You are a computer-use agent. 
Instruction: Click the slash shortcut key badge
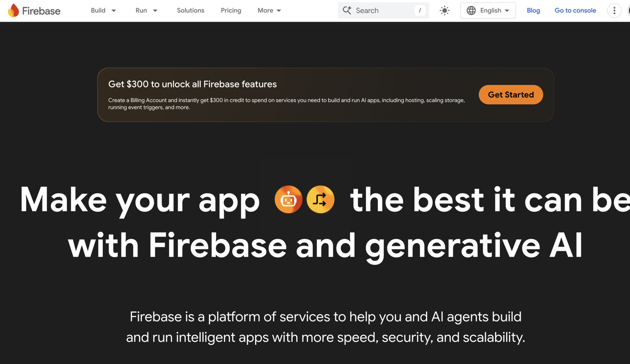(x=420, y=11)
